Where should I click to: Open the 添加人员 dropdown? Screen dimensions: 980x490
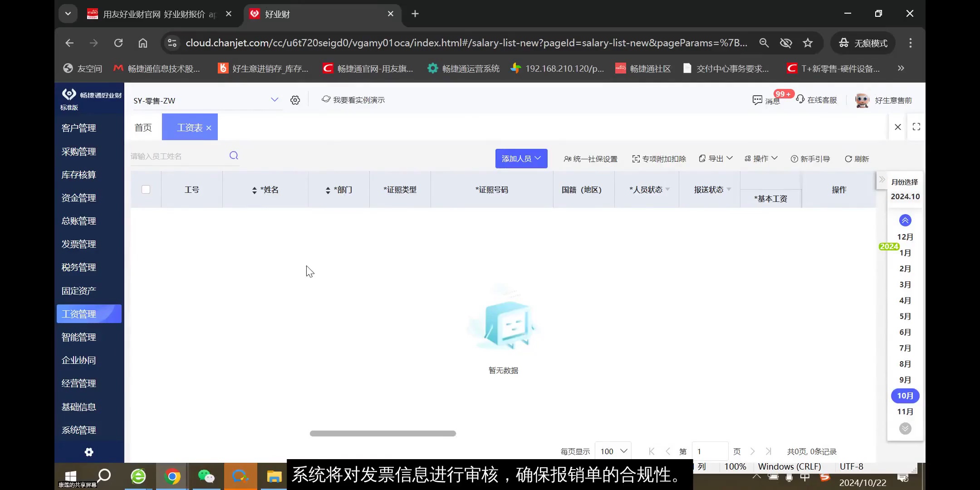click(x=521, y=158)
